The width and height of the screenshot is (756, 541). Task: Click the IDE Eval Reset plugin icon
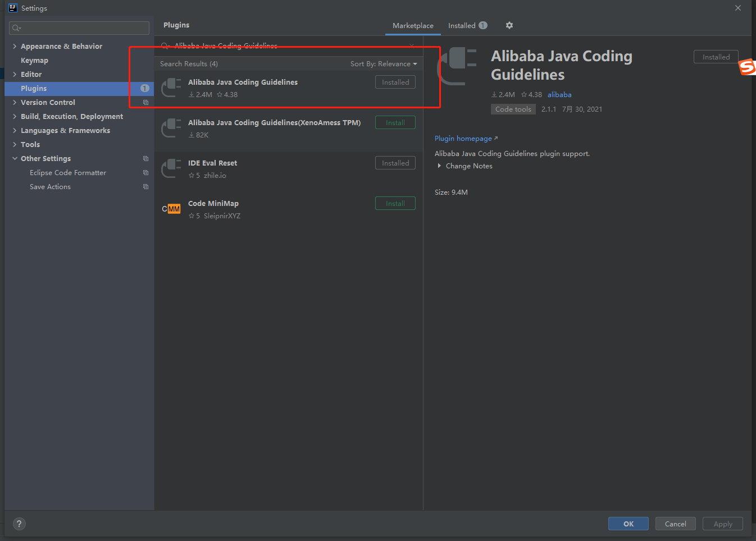(171, 169)
